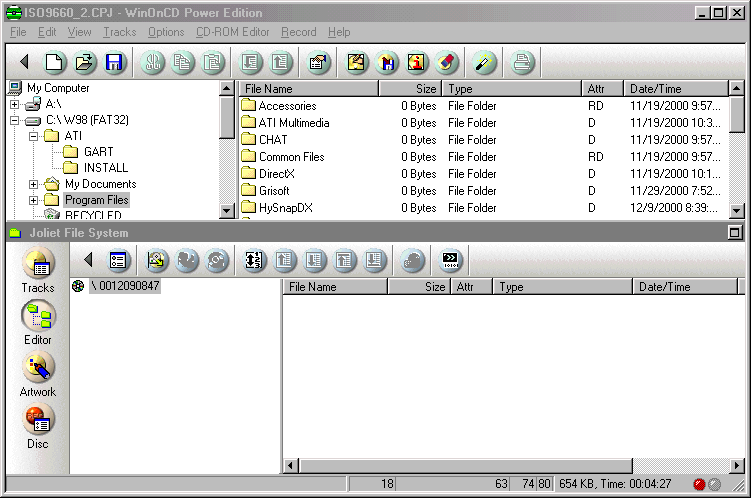
Task: Click the grey status indicator in status bar
Action: coord(714,485)
